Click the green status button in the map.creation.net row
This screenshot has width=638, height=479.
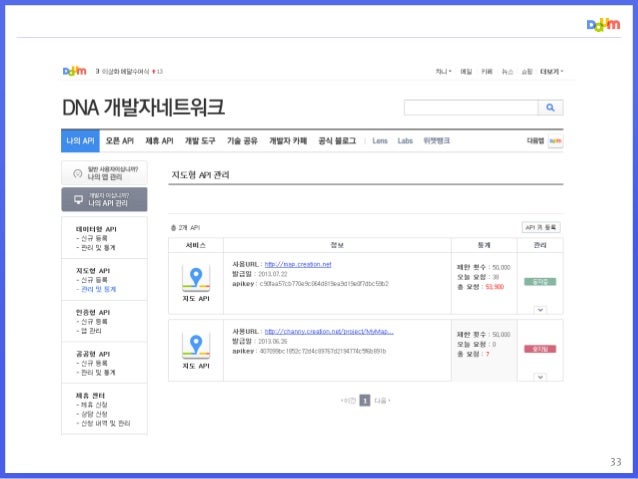coord(540,282)
